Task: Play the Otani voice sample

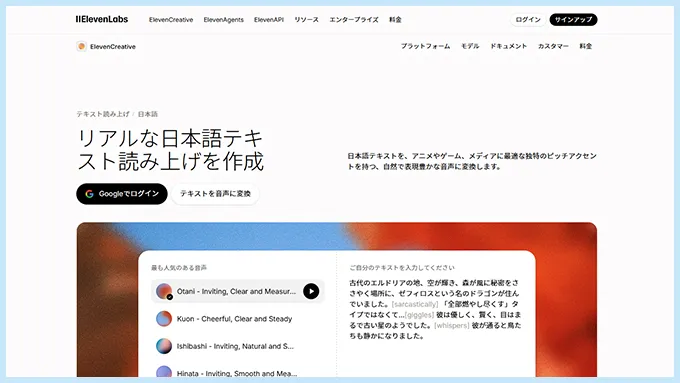Action: click(x=311, y=291)
